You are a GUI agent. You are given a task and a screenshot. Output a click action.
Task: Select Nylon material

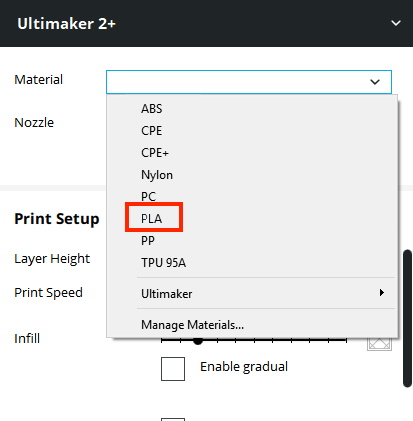coord(157,175)
